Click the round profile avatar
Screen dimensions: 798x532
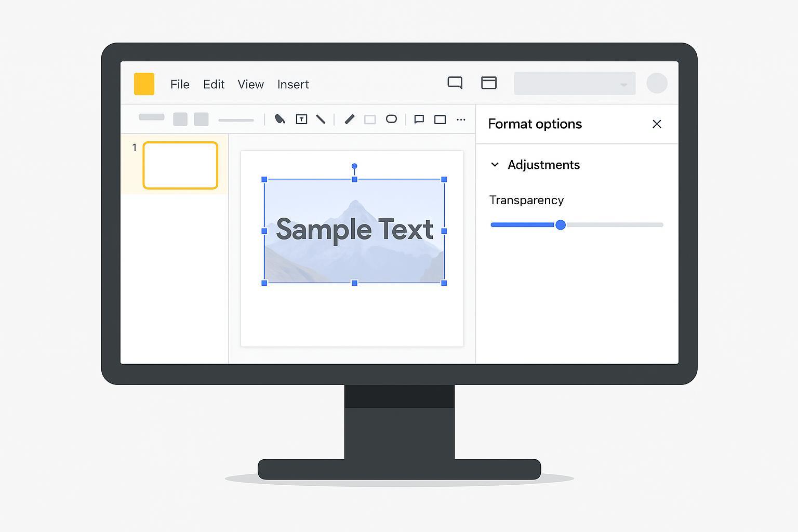657,83
